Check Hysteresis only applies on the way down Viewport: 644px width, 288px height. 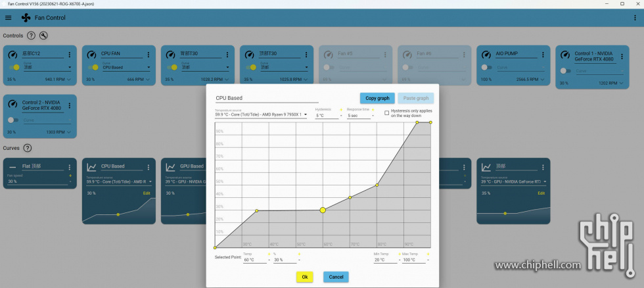pyautogui.click(x=387, y=112)
